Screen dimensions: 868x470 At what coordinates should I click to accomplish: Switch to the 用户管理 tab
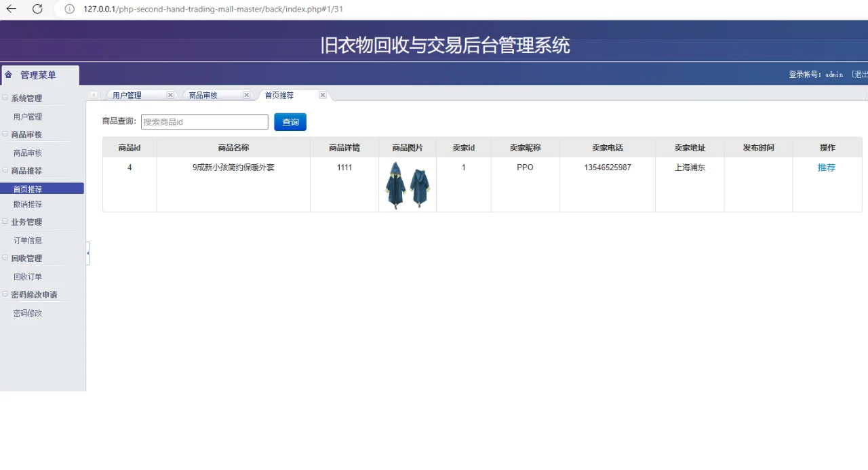(127, 95)
